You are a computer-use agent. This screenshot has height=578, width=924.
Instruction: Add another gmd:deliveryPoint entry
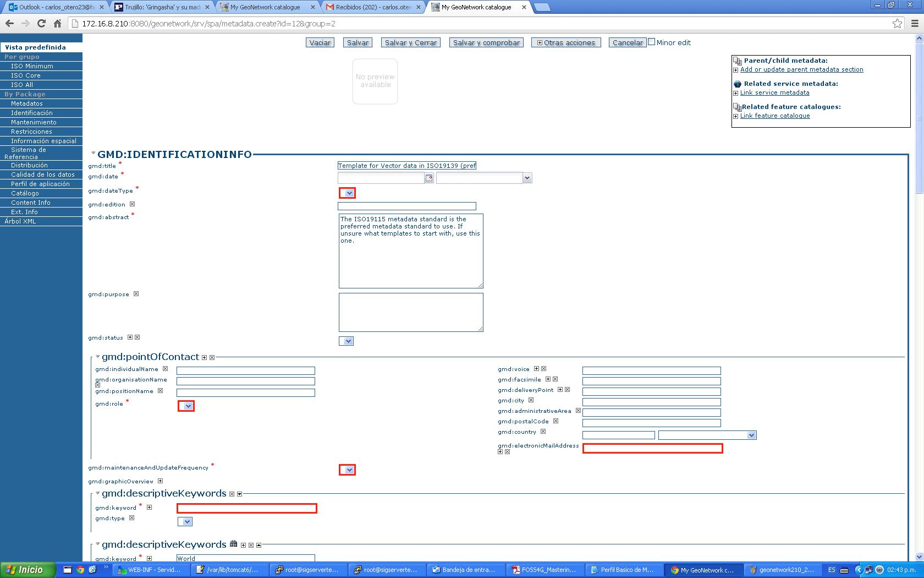(560, 390)
